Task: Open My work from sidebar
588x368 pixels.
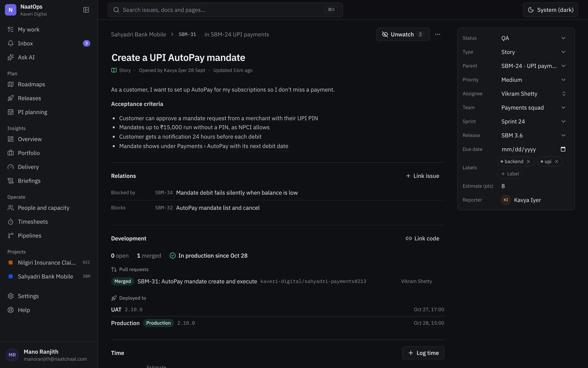Action: (49, 29)
